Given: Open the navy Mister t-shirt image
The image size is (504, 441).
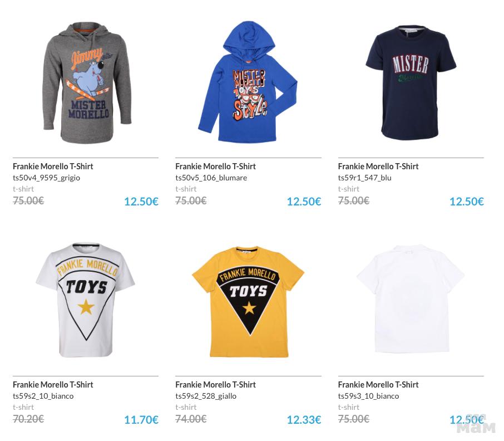Looking at the screenshot, I should pos(411,82).
